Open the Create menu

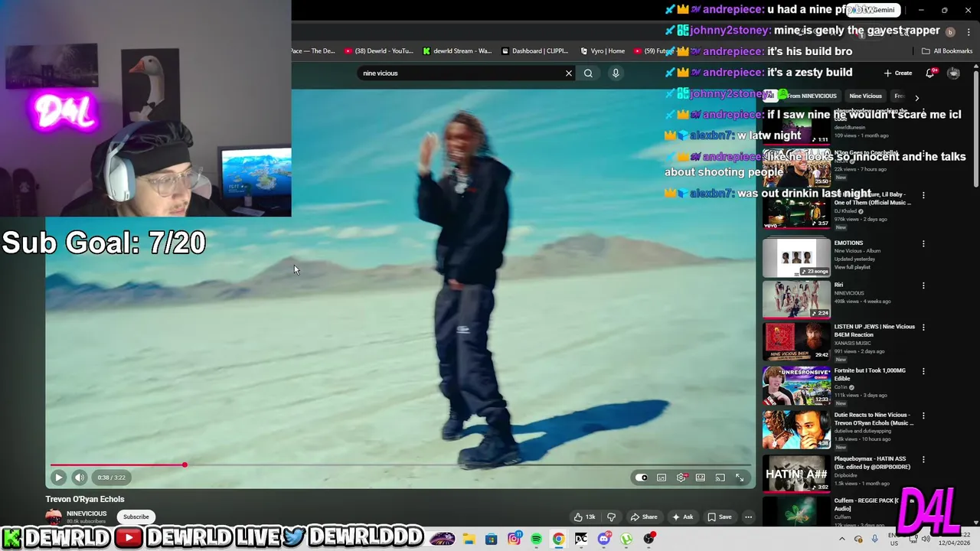[x=898, y=73]
